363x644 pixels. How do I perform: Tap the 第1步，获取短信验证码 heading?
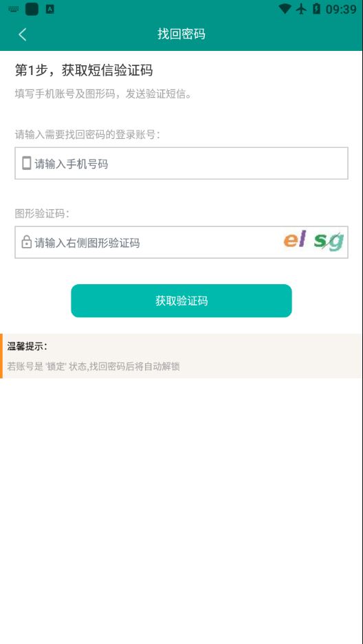click(84, 70)
